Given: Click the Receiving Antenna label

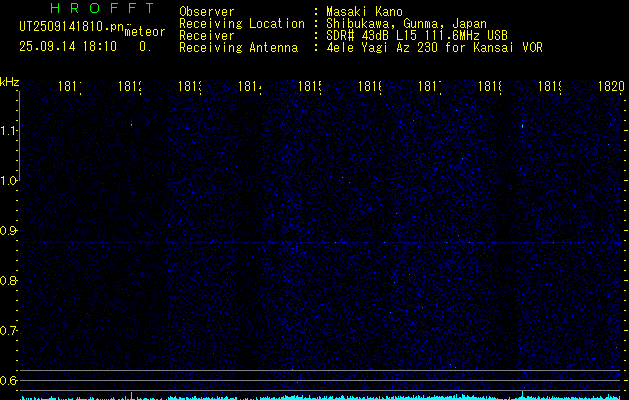Looking at the screenshot, I should click(238, 48).
